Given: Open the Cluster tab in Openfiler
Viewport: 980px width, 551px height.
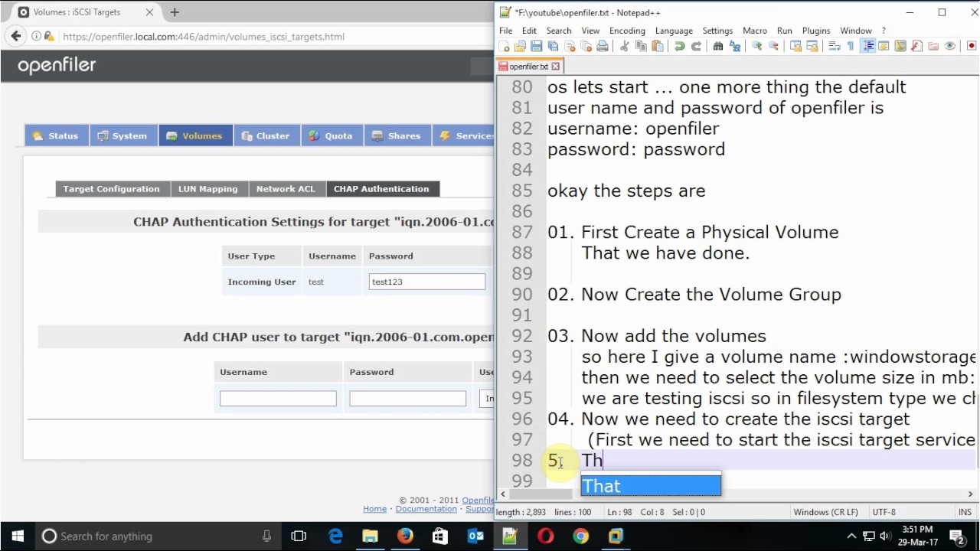Looking at the screenshot, I should point(266,135).
